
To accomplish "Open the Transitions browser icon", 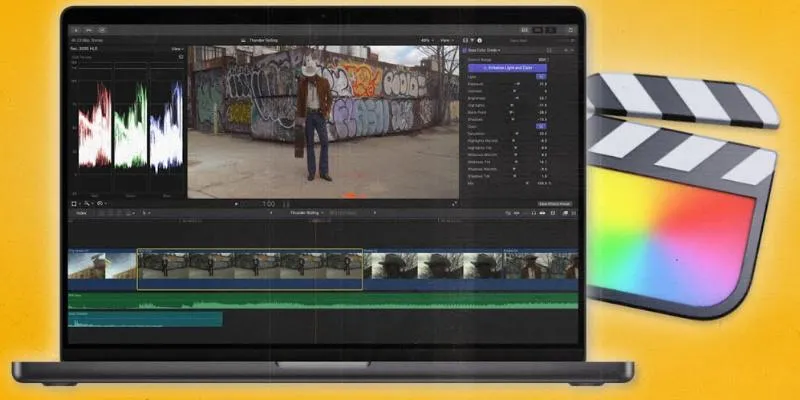I will click(x=574, y=213).
